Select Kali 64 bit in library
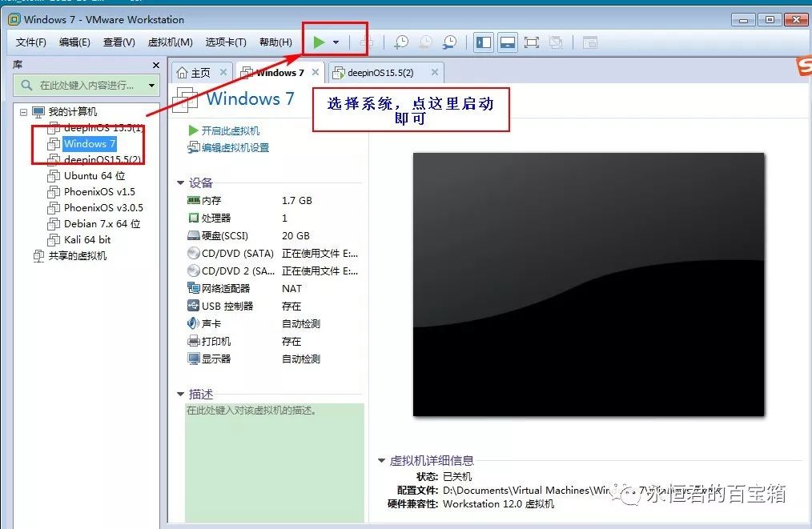Image resolution: width=812 pixels, height=529 pixels. [87, 239]
